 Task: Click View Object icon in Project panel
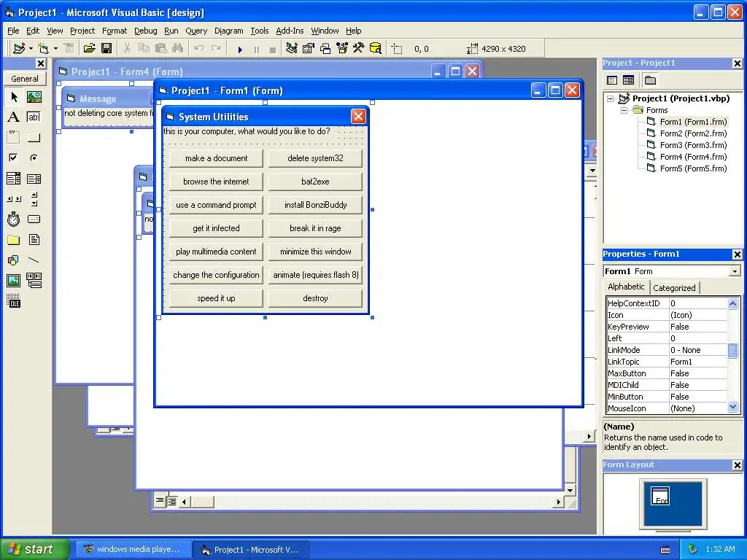628,80
